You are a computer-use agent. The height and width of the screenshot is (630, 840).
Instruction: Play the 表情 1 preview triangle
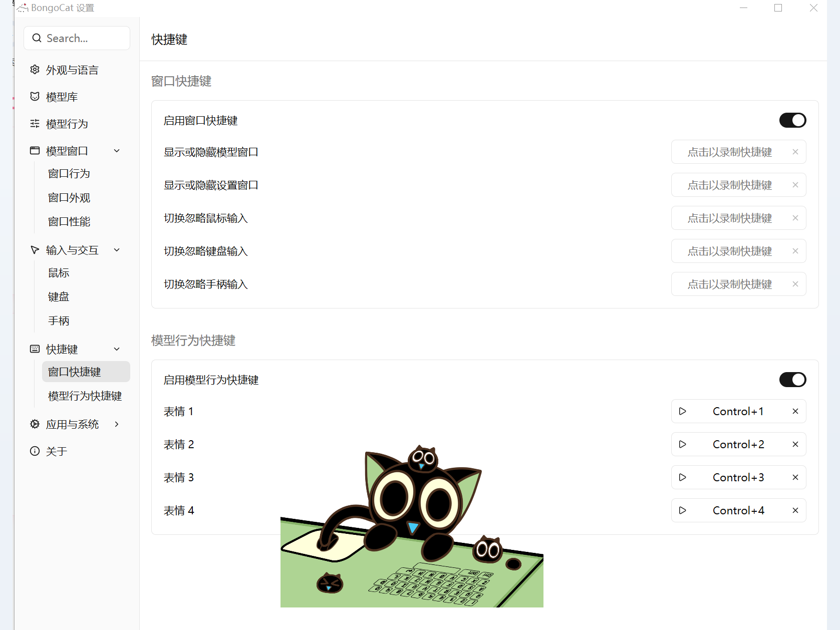tap(682, 411)
